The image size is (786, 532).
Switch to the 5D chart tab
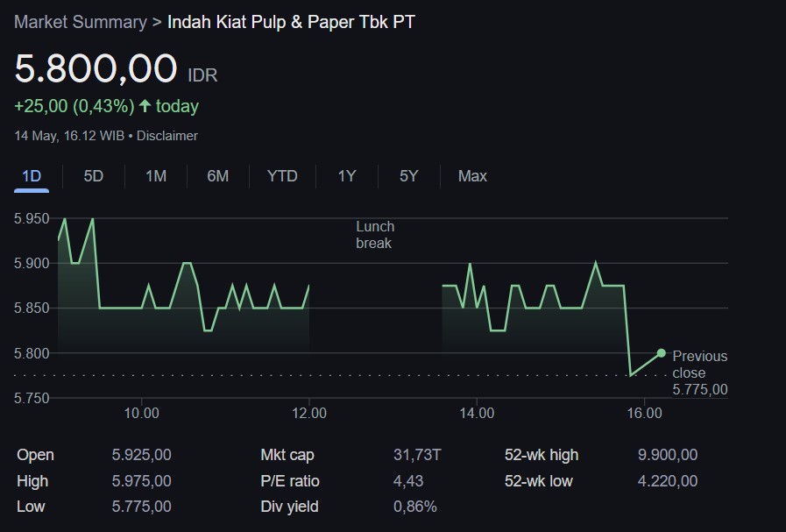pyautogui.click(x=94, y=176)
